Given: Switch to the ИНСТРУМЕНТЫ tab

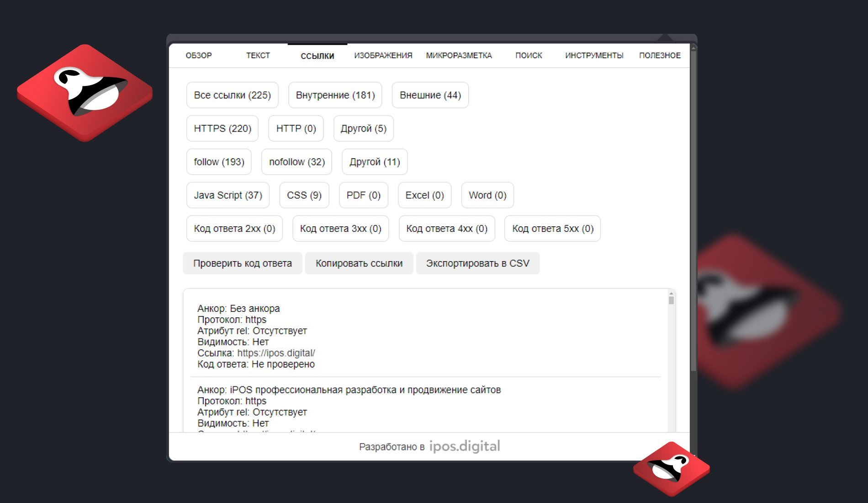Looking at the screenshot, I should pos(594,55).
